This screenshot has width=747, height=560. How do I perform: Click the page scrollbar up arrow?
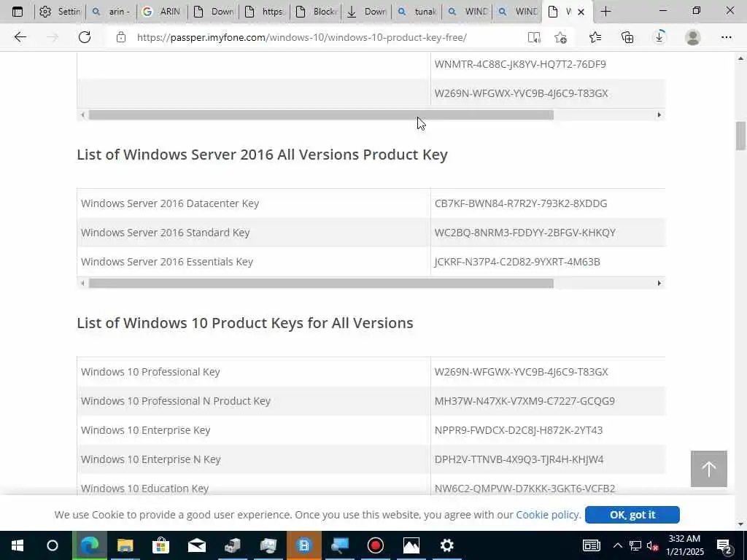click(740, 58)
